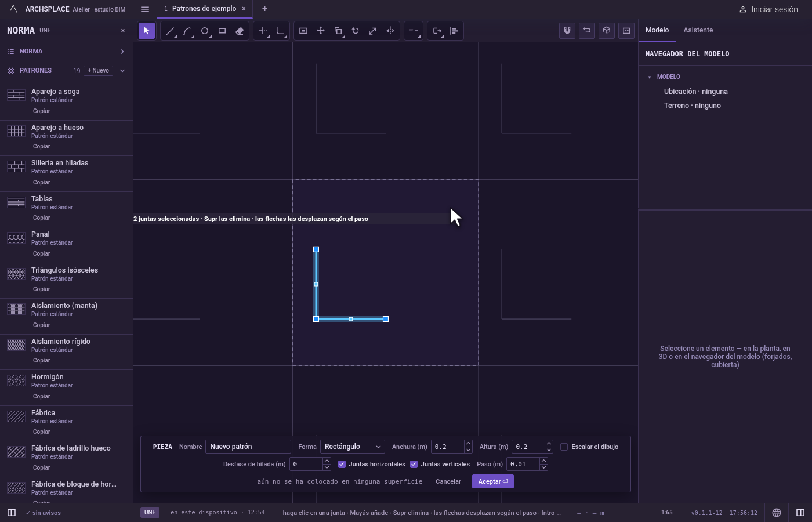Enable Escalar el dibujo checkbox
The image size is (812, 522).
click(564, 447)
